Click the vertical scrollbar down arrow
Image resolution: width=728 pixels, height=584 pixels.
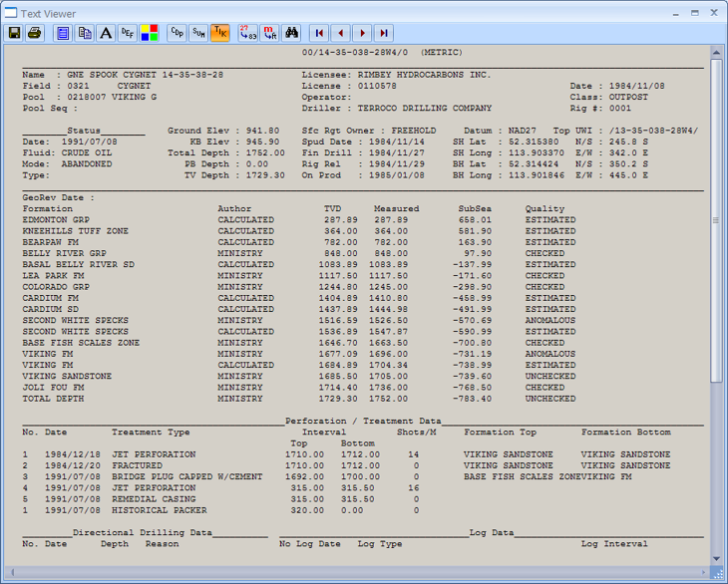pos(716,559)
